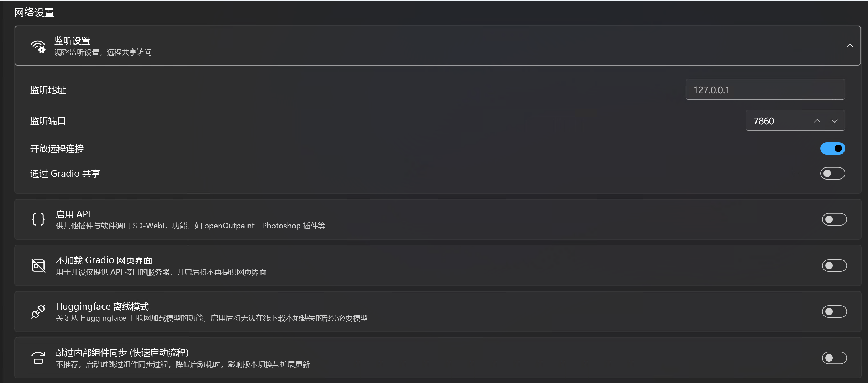
Task: Click the WiFi listen settings icon
Action: coord(38,46)
